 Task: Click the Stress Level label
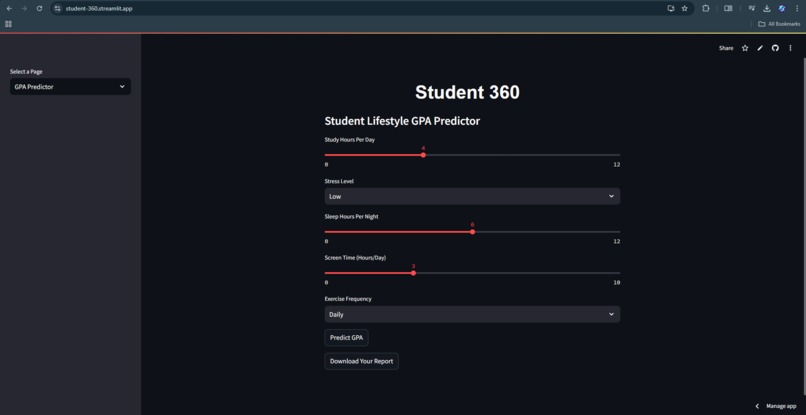(339, 181)
